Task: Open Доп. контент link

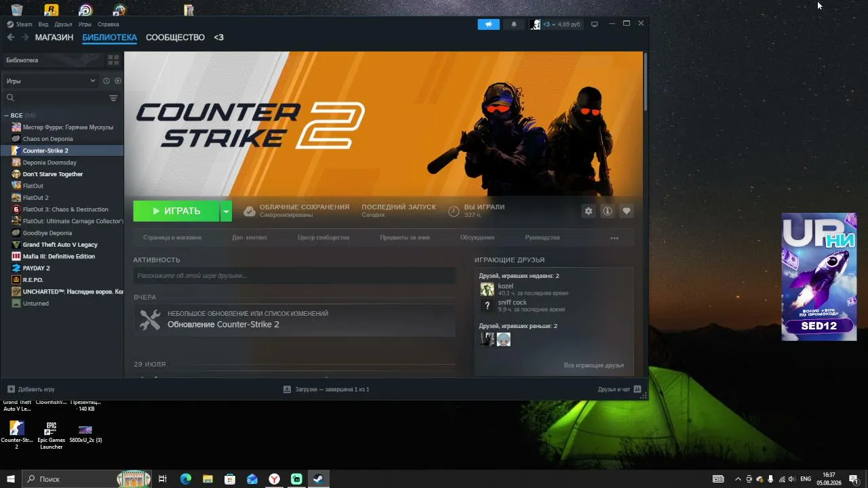Action: click(250, 238)
